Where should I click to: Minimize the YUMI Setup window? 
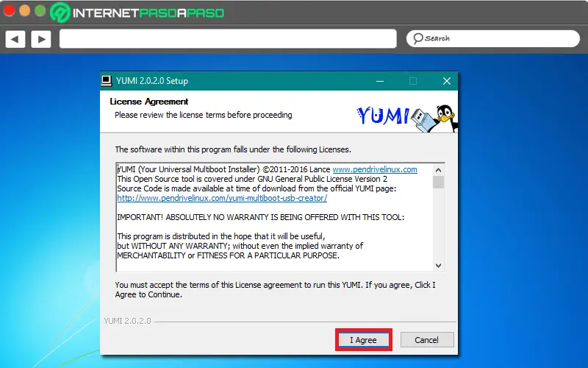click(380, 81)
